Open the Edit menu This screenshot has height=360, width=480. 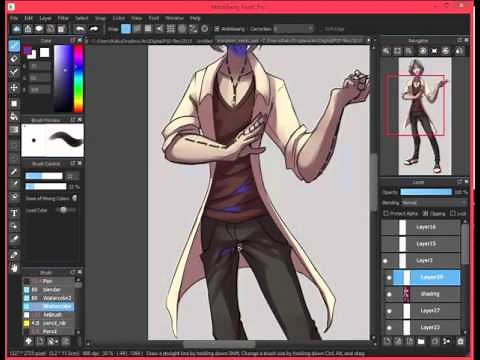click(29, 18)
